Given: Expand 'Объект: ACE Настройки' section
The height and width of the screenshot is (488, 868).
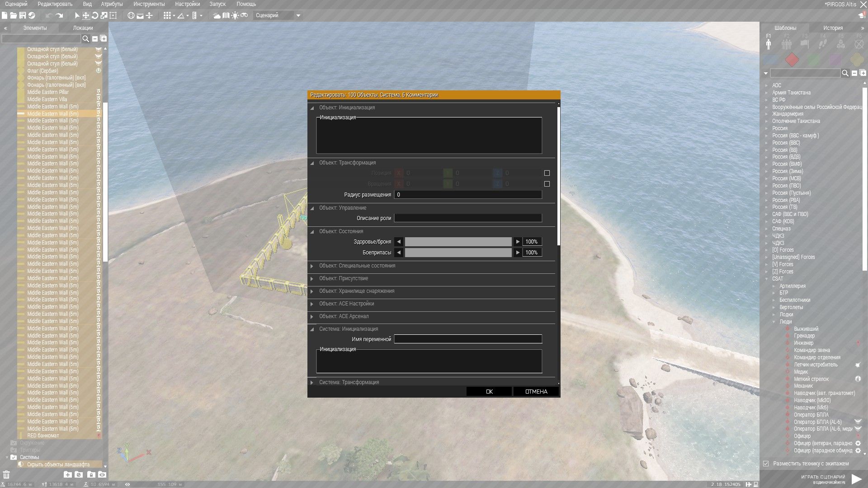Looking at the screenshot, I should tap(312, 304).
